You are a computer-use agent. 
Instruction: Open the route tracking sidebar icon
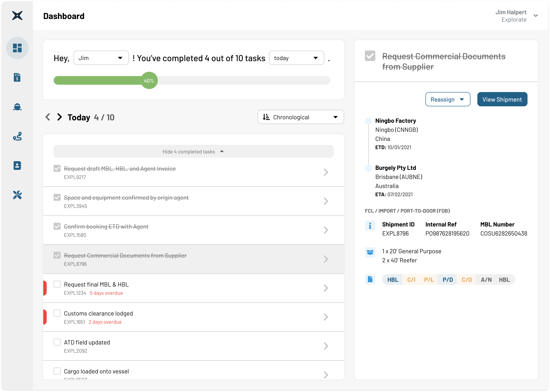click(17, 136)
